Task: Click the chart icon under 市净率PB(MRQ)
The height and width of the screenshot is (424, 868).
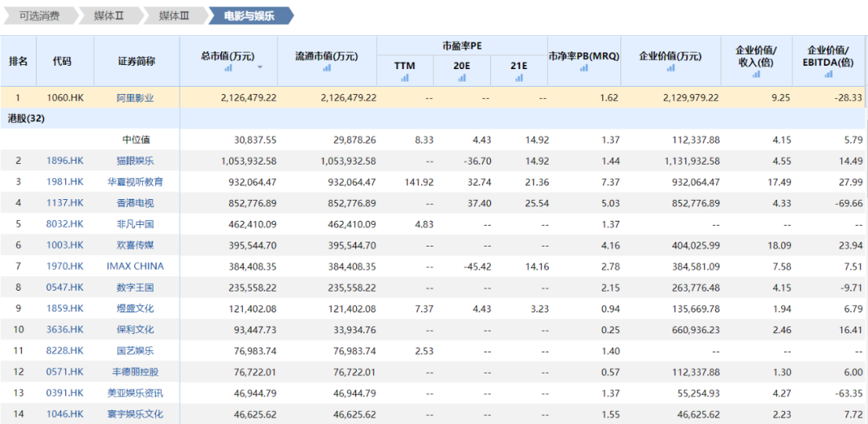Action: pos(583,68)
